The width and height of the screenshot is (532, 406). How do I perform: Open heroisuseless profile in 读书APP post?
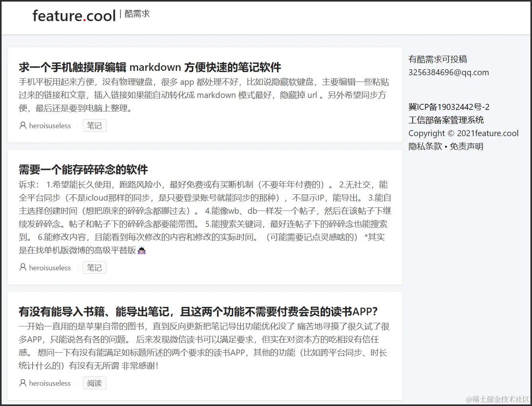50,383
